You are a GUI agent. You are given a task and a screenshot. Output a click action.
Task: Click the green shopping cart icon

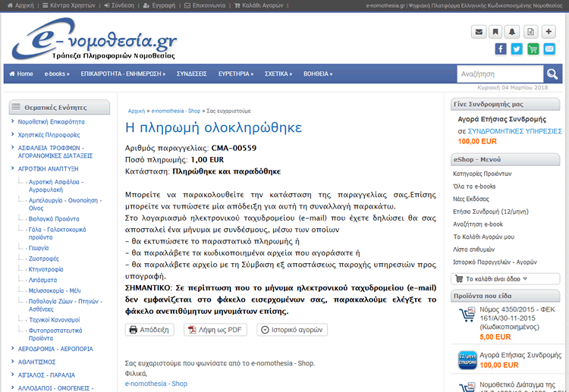tap(533, 49)
